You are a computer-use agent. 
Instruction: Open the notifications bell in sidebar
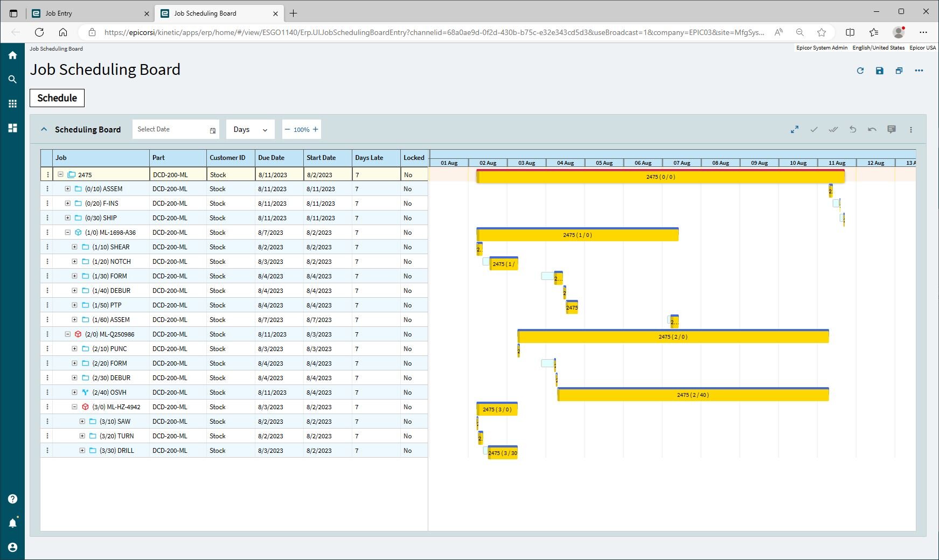click(x=12, y=523)
